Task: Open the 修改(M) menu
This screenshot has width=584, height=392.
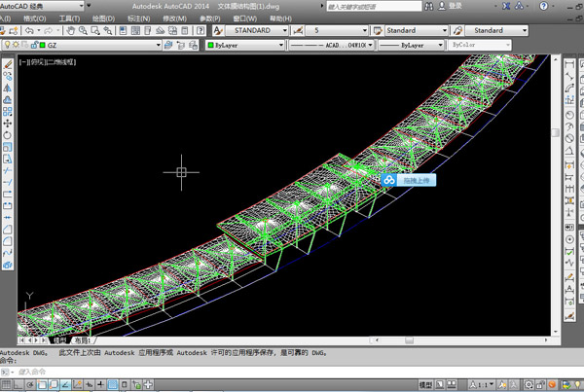Action: tap(176, 18)
